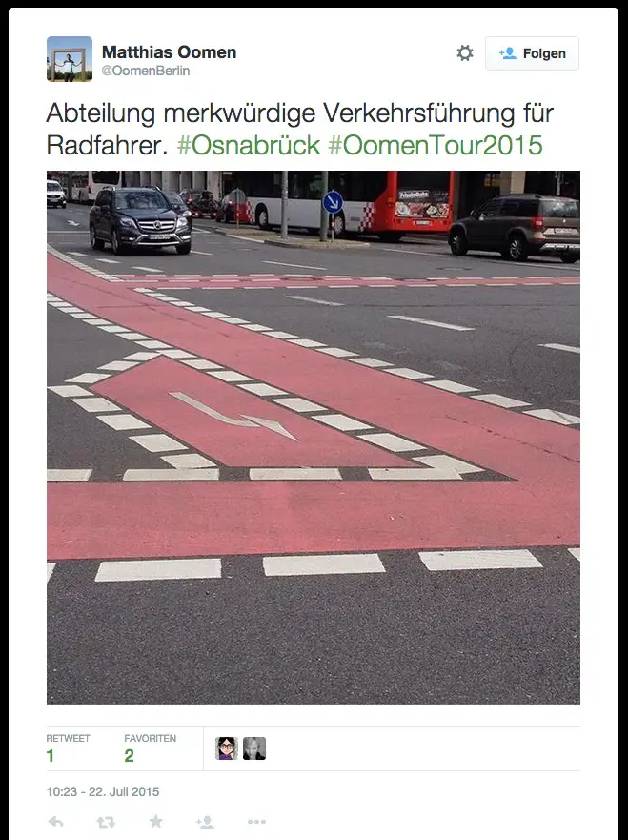Click the add-person icon inside Folgen button
The width and height of the screenshot is (628, 840).
[x=508, y=53]
